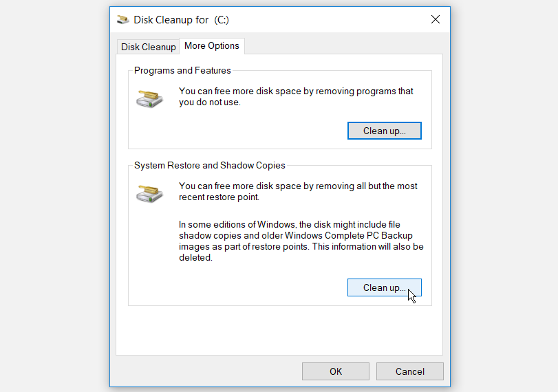The width and height of the screenshot is (558, 392).
Task: Click blank footer area left of OK
Action: click(206, 371)
